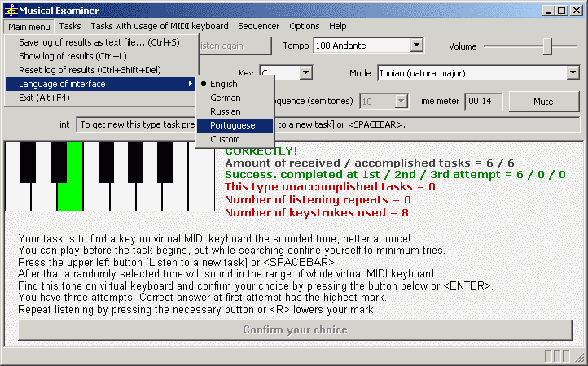Viewport: 588px width, 366px height.
Task: Choose German from language submenu
Action: point(225,98)
